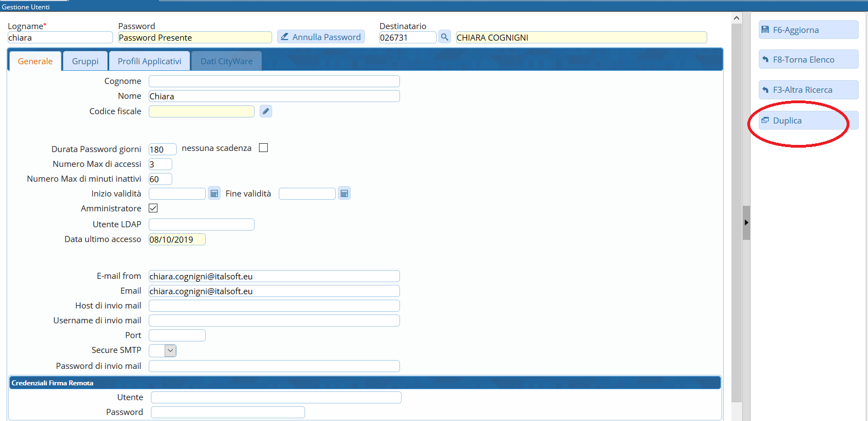Click F8-Torna Elenco back button

click(808, 60)
